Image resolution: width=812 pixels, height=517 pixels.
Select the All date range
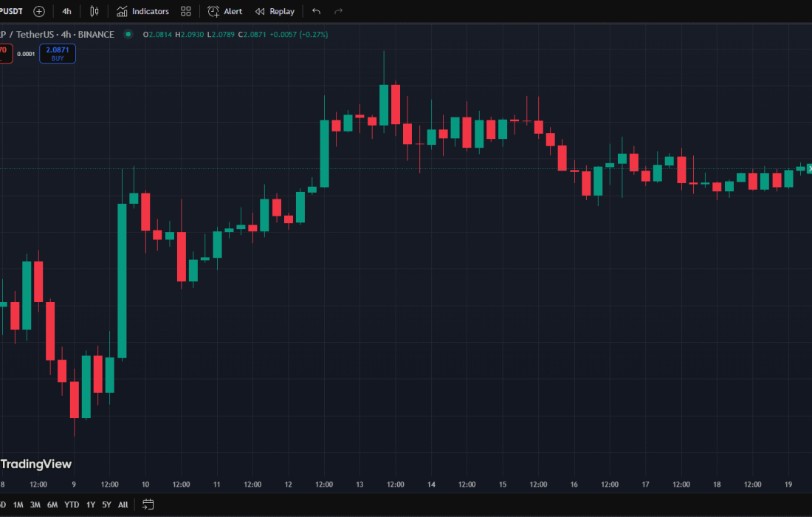(x=123, y=505)
